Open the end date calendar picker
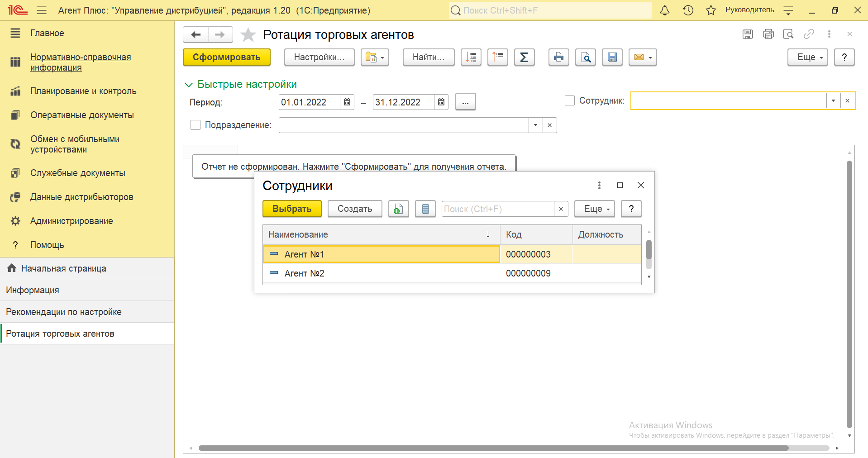The image size is (868, 458). tap(441, 102)
